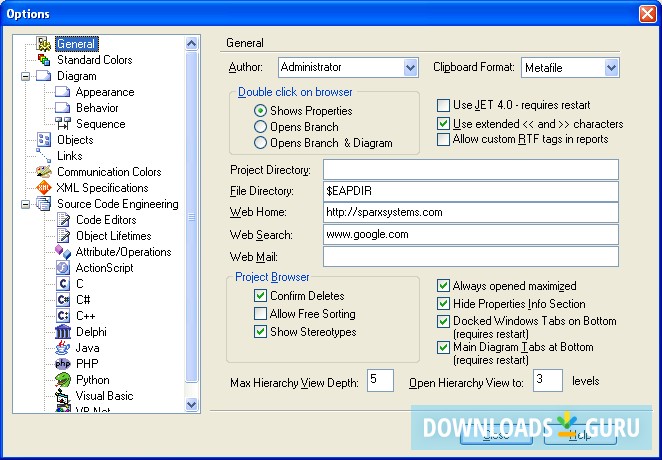Click the orange XML Specifications icon

(x=43, y=188)
